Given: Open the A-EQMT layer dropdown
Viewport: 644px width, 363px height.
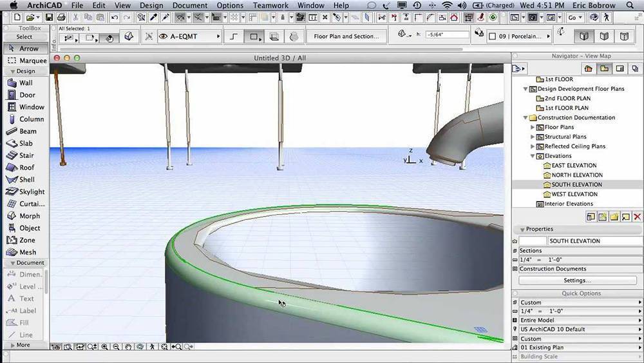Looking at the screenshot, I should 218,37.
